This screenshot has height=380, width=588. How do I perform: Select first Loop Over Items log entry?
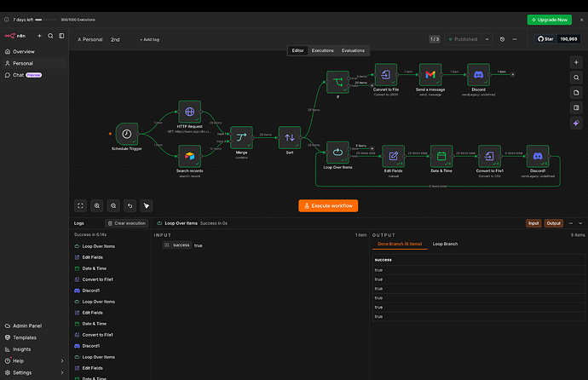tap(98, 246)
